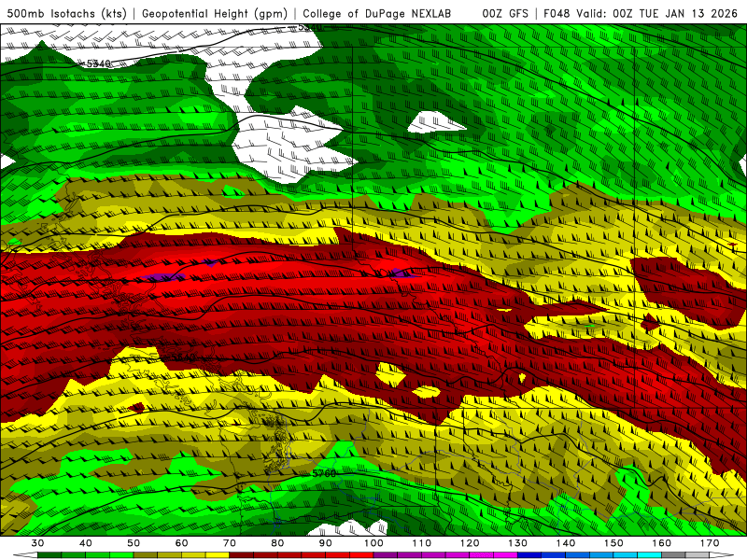Click the legend value 120
This screenshot has height=560, width=747.
tap(470, 543)
